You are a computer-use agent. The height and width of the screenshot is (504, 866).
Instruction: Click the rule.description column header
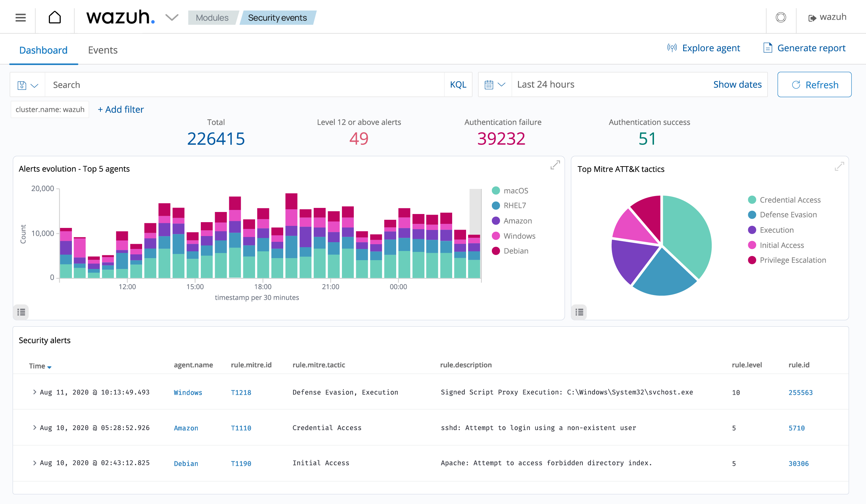[x=466, y=365]
